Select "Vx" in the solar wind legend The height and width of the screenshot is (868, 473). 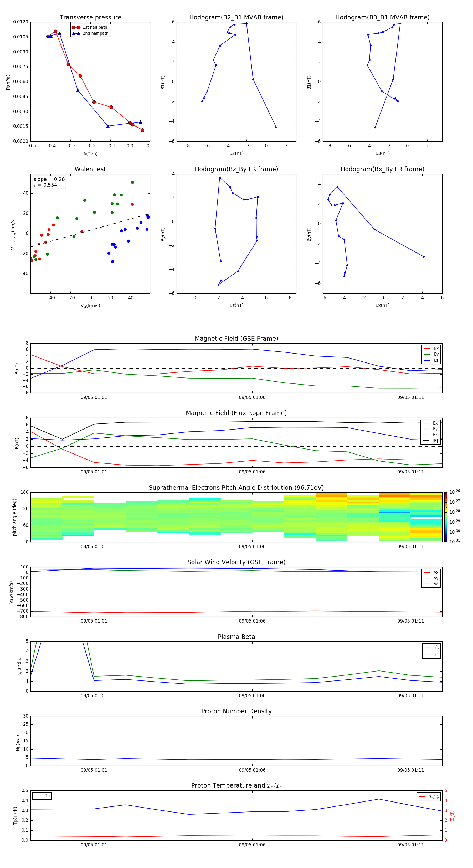[x=431, y=572]
